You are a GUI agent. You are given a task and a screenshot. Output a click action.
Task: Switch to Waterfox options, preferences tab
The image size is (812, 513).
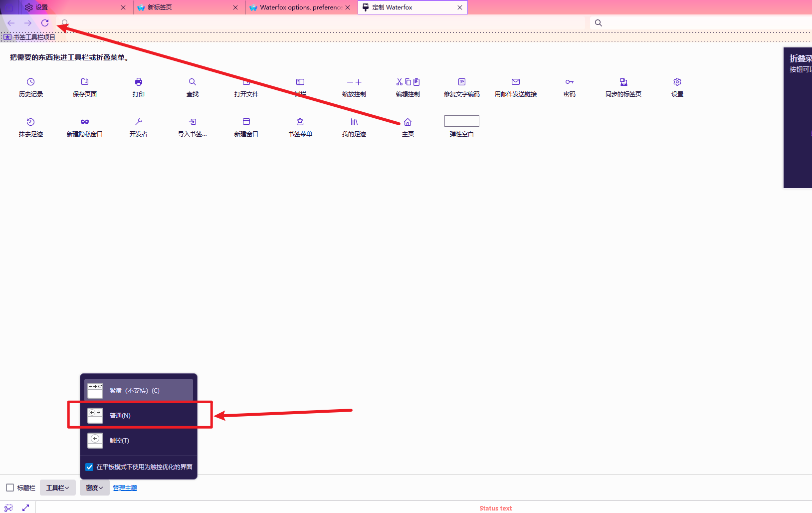click(x=301, y=7)
